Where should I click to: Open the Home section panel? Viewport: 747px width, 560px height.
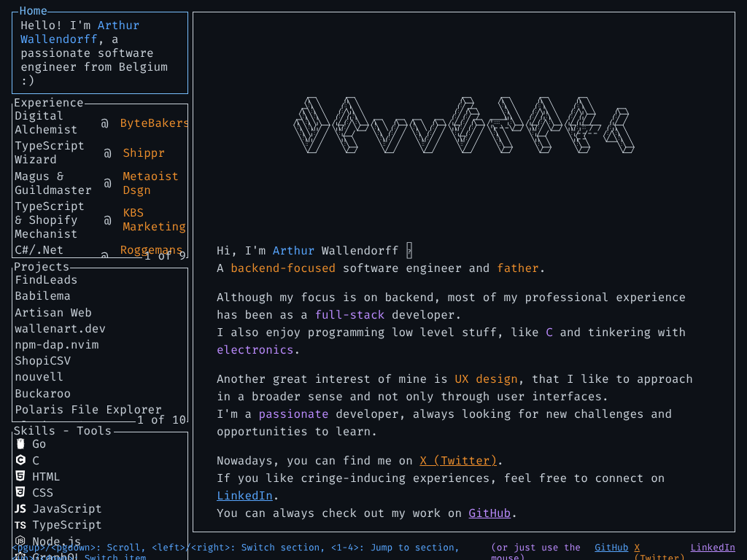pos(33,11)
